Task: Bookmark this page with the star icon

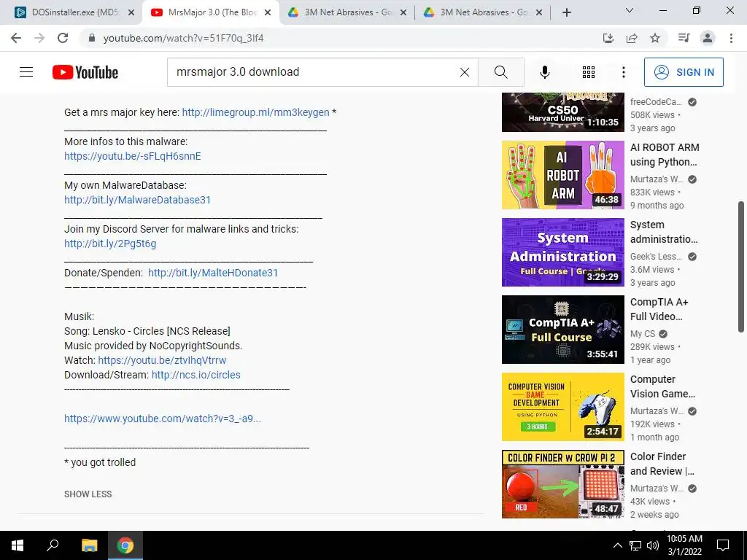Action: [655, 38]
